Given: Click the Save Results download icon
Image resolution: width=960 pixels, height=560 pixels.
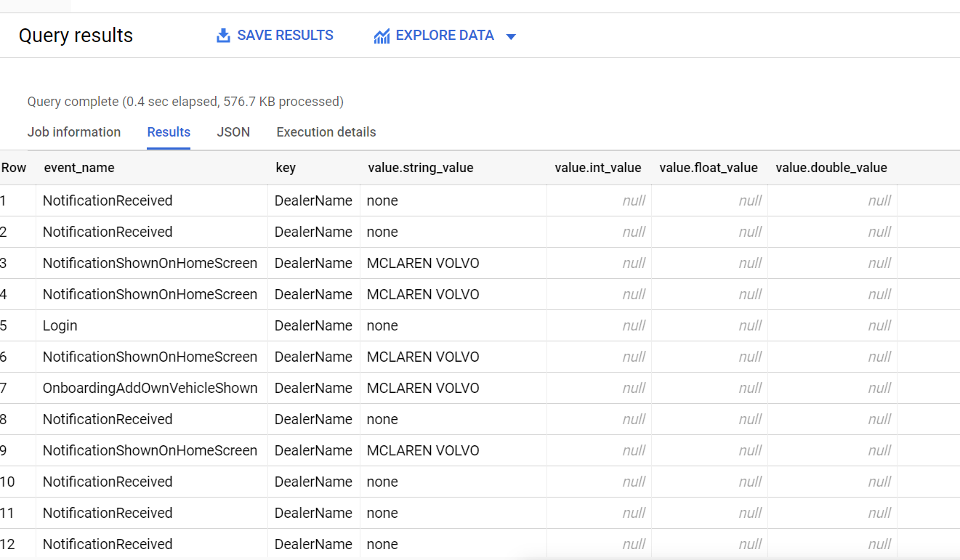Looking at the screenshot, I should point(223,36).
